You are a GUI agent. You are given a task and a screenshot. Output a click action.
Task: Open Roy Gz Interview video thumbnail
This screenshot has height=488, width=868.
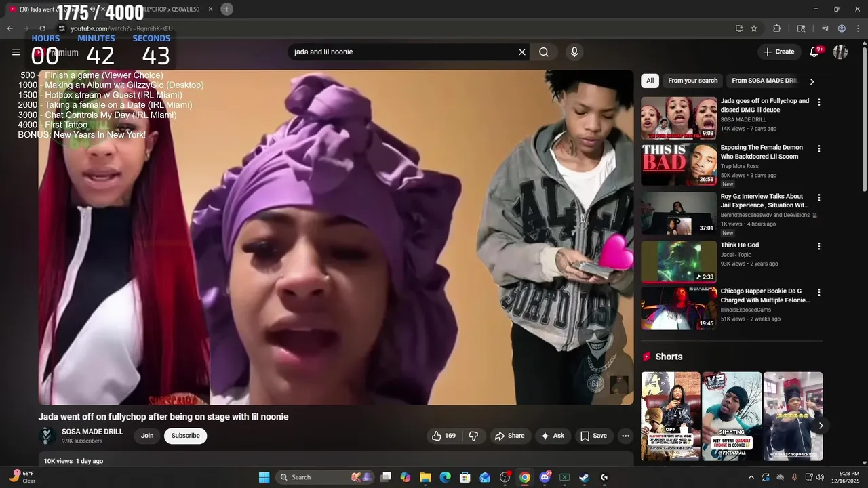coord(679,213)
